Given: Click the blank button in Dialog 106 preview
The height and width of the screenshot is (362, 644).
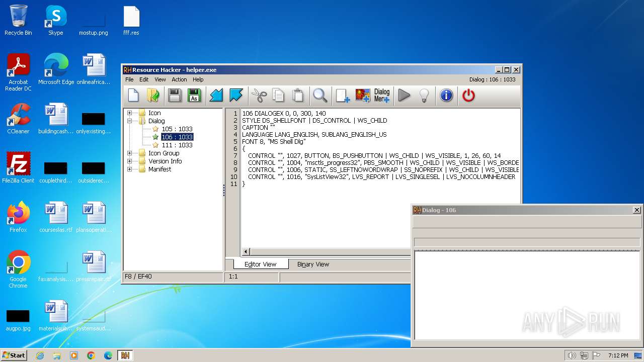Looking at the screenshot, I should (527, 222).
